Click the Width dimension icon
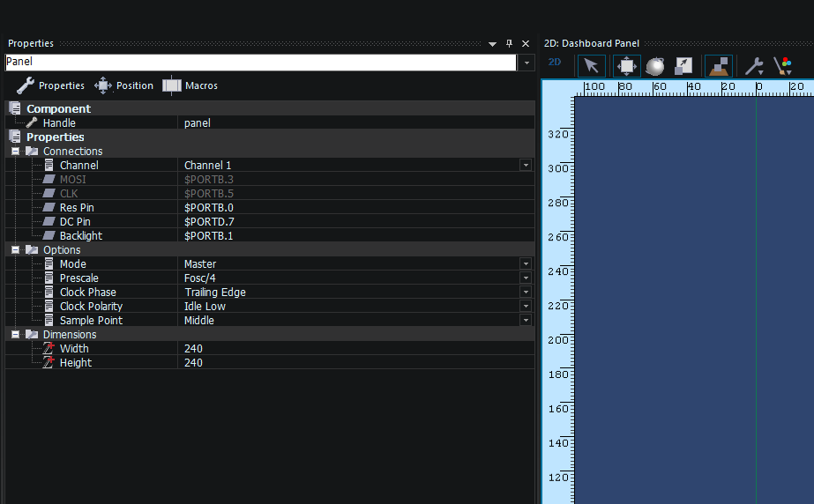This screenshot has height=504, width=814. 49,348
